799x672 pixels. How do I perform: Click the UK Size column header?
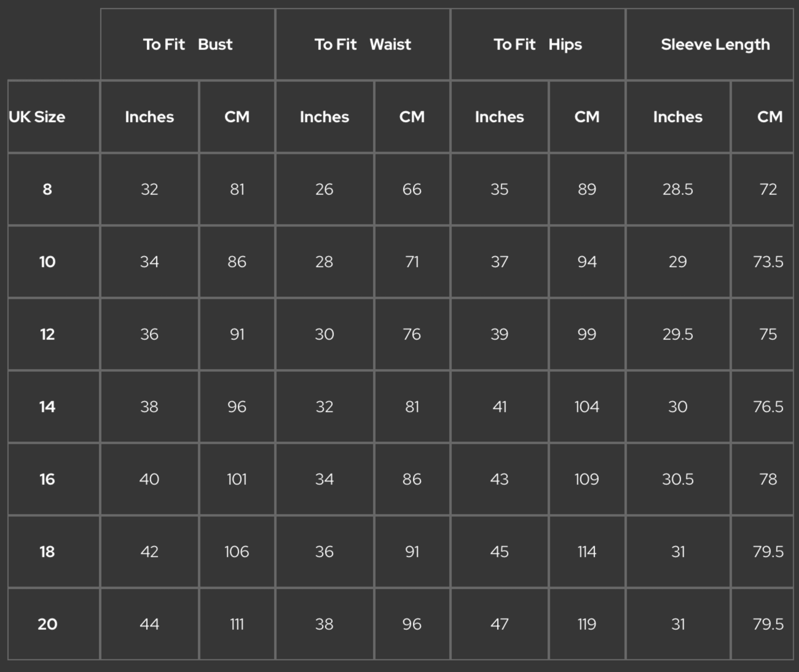click(37, 117)
